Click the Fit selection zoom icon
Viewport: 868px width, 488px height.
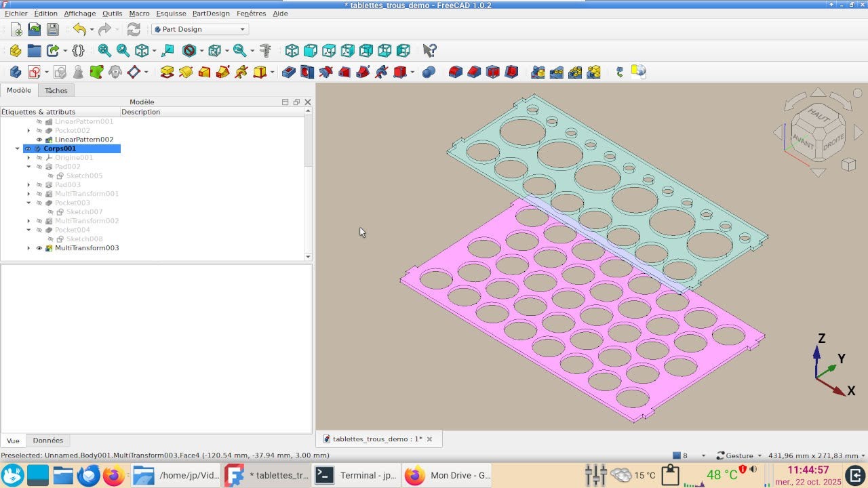[123, 50]
